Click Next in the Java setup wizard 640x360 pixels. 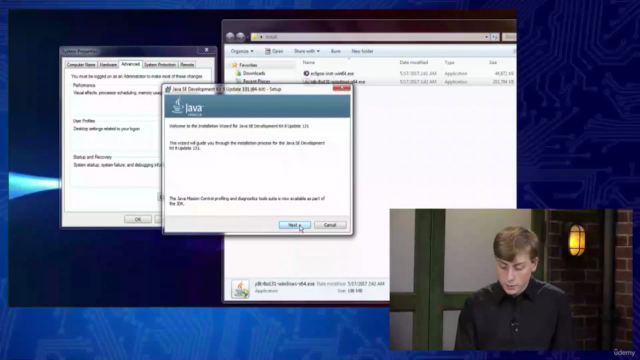[294, 225]
